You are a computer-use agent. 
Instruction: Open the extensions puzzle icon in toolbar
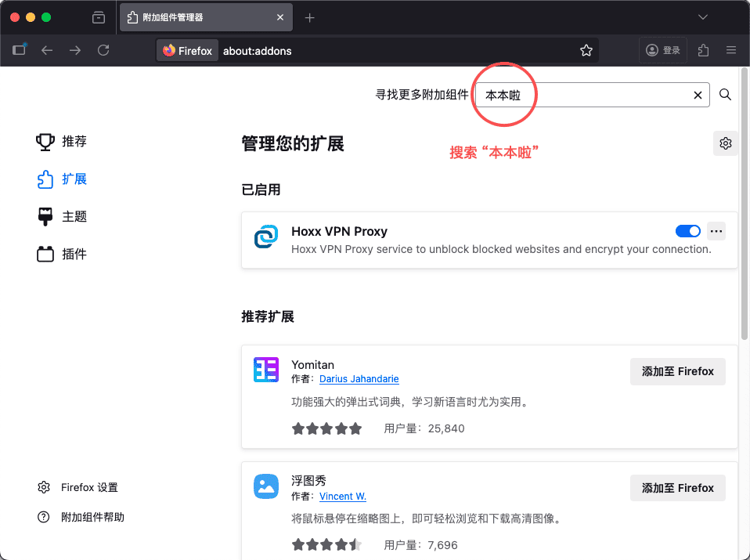(x=703, y=50)
